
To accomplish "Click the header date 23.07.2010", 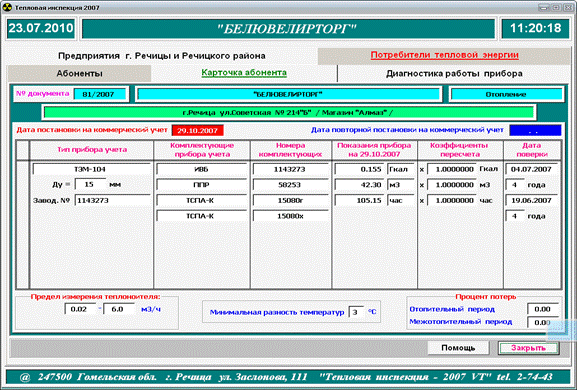I will (x=40, y=28).
